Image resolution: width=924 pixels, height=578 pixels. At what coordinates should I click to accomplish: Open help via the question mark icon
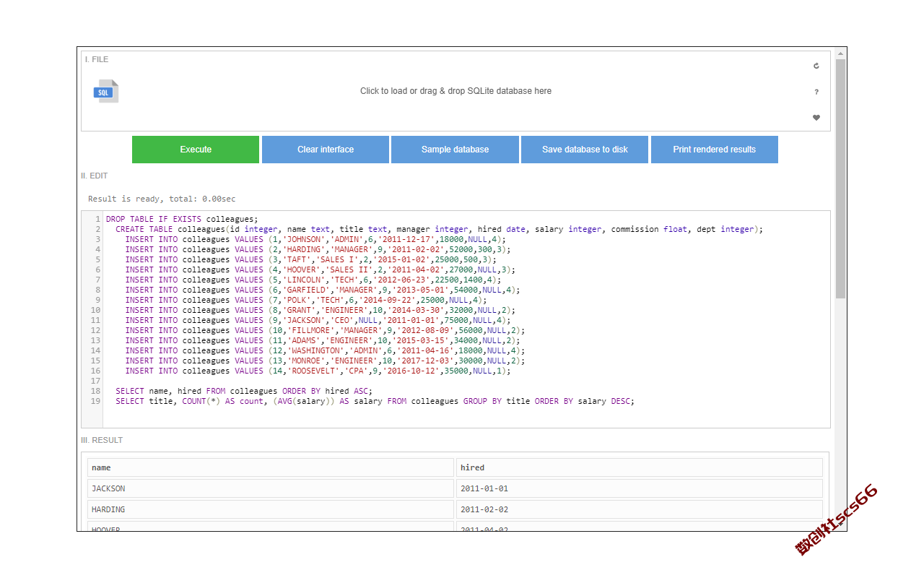click(816, 92)
